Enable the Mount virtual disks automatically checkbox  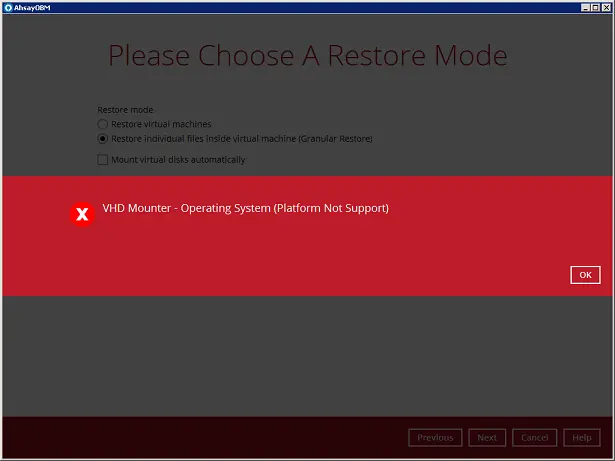click(102, 159)
